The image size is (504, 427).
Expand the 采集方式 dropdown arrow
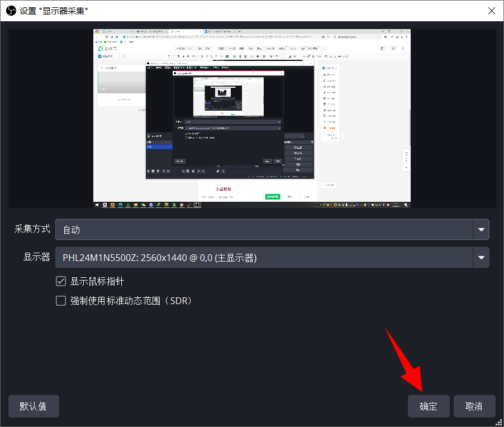tap(481, 229)
